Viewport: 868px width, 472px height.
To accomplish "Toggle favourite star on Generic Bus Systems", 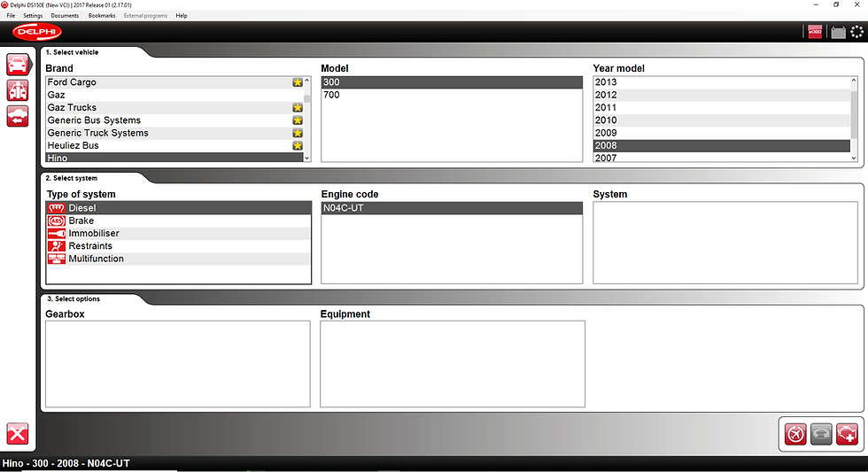I will tap(298, 120).
